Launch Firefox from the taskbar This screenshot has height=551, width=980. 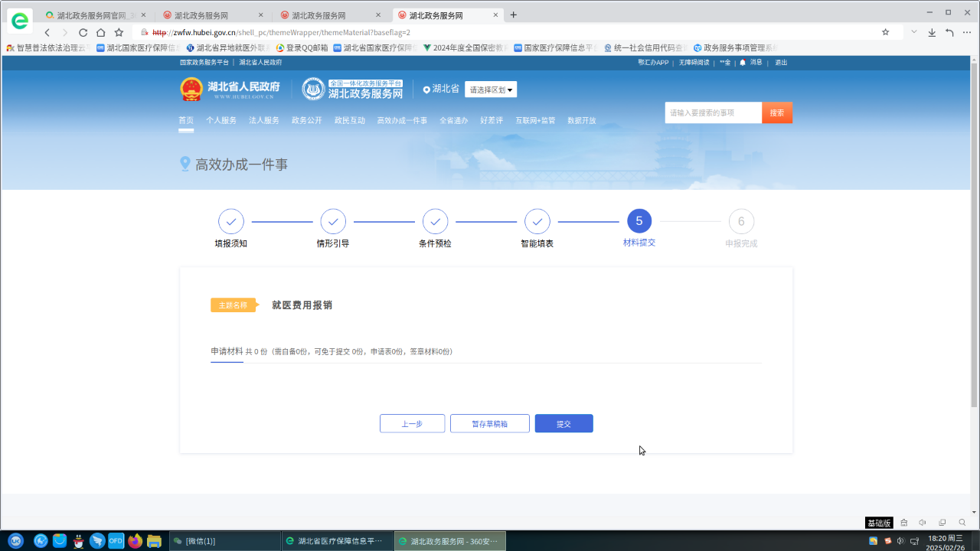(136, 541)
